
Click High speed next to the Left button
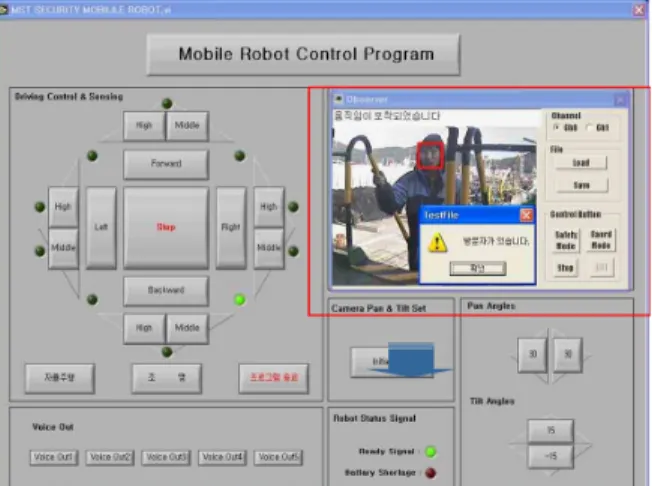[63, 207]
